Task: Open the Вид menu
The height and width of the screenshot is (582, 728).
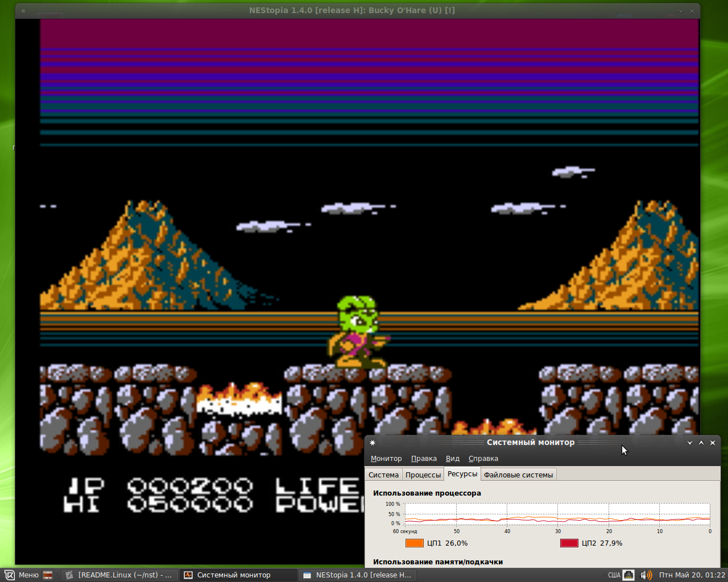Action: pos(453,459)
